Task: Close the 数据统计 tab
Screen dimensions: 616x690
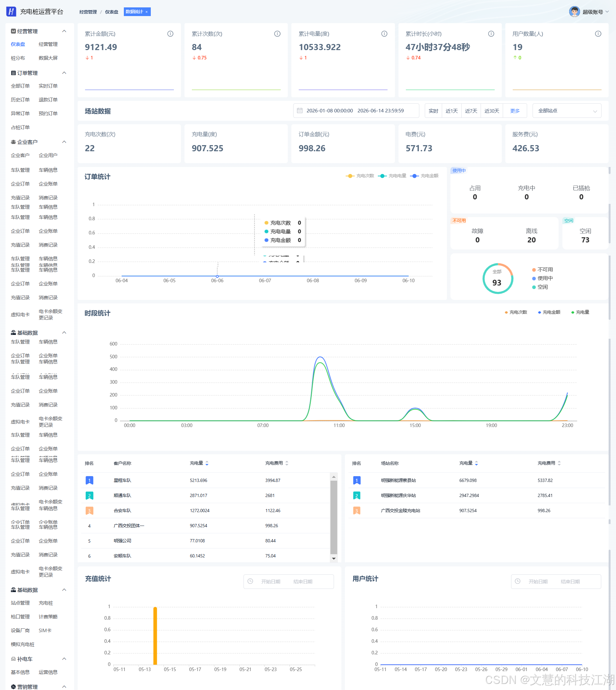Action: [x=147, y=12]
